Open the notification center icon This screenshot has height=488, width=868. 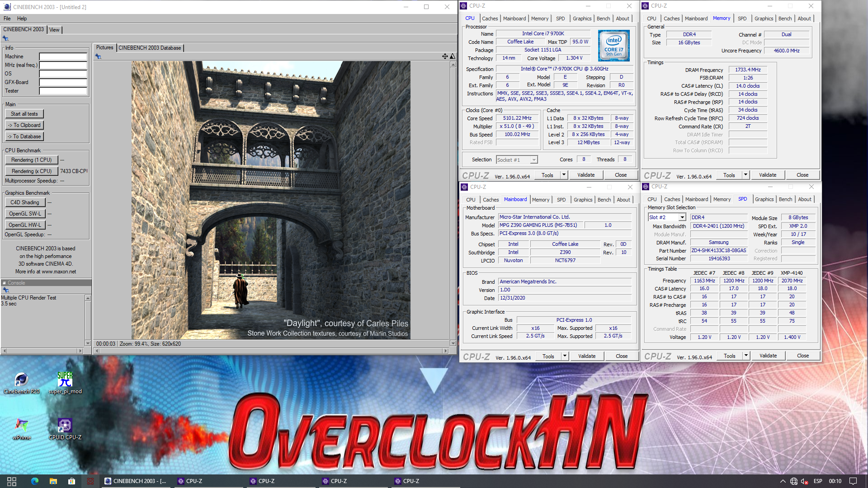tap(853, 481)
